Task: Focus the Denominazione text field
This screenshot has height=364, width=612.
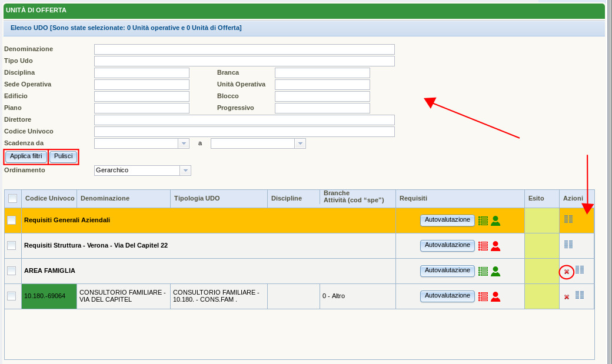Action: pos(244,49)
